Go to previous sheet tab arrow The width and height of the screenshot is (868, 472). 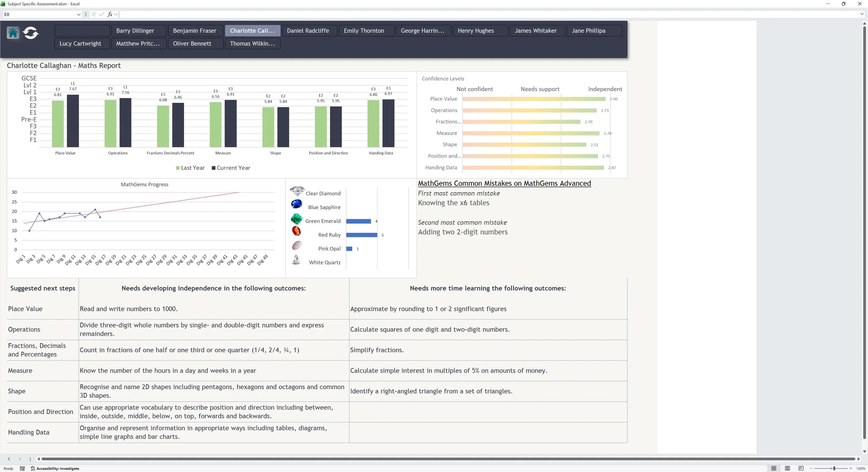click(9, 459)
